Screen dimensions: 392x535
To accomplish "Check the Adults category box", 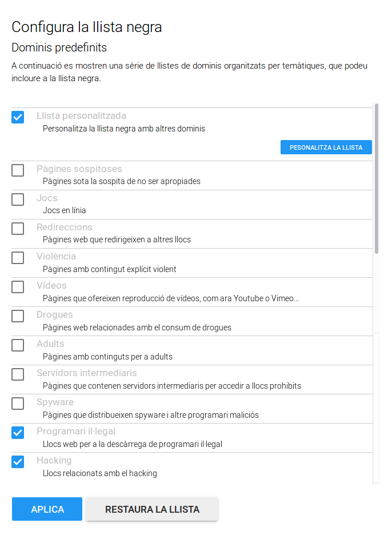I will point(18,345).
